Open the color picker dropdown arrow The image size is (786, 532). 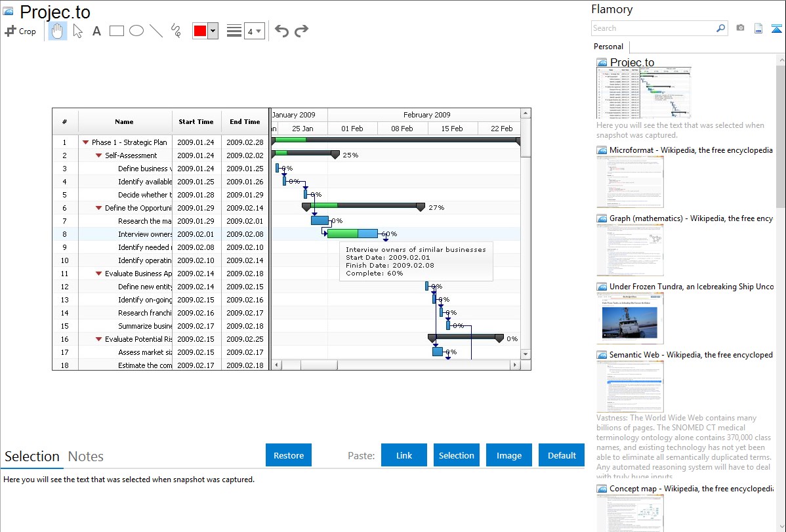point(213,31)
